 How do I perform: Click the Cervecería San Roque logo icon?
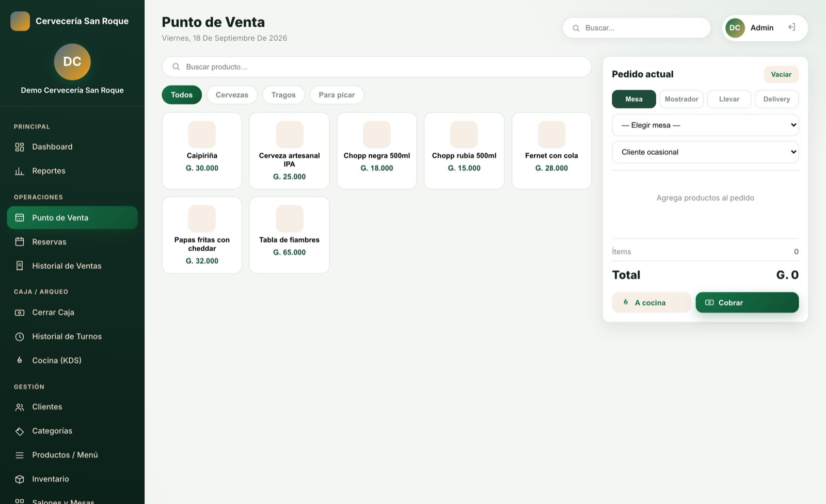coord(20,21)
